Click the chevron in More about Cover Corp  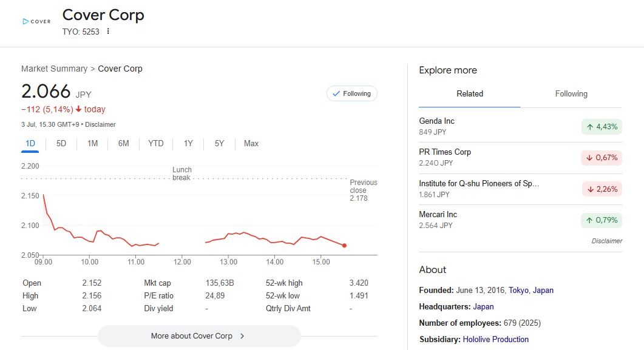click(x=242, y=336)
